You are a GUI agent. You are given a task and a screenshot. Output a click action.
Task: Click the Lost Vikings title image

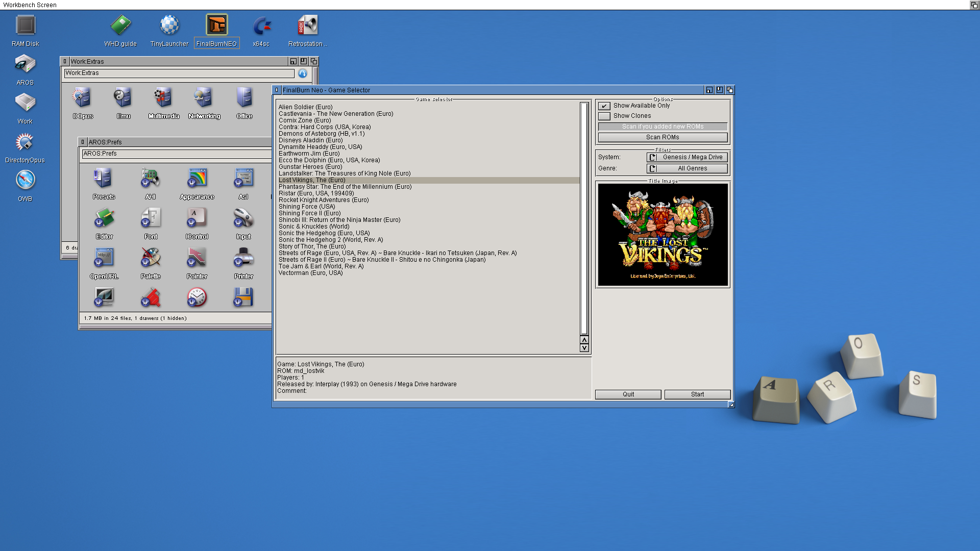(663, 235)
